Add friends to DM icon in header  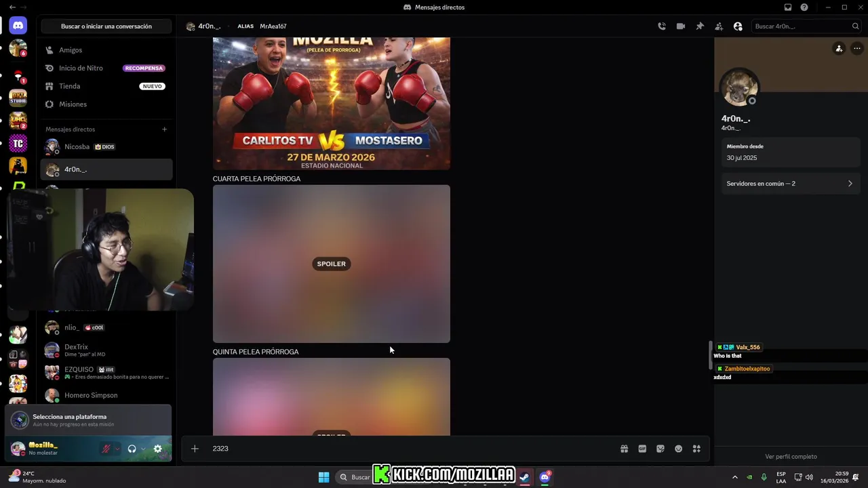[719, 26]
